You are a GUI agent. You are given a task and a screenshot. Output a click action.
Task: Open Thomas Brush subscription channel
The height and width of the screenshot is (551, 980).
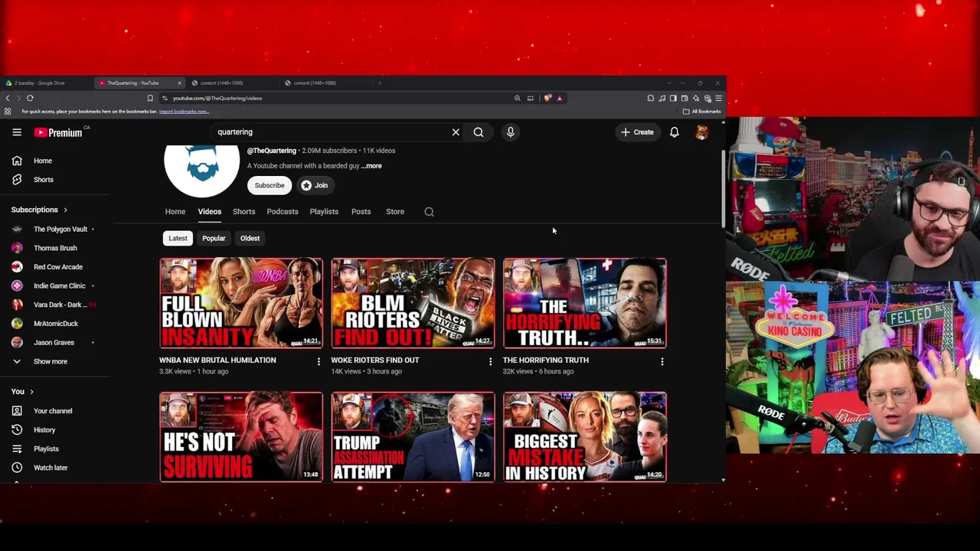pyautogui.click(x=54, y=248)
